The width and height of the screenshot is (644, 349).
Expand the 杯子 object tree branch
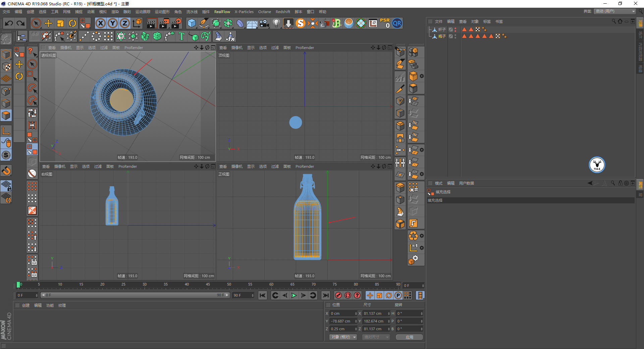coord(430,30)
